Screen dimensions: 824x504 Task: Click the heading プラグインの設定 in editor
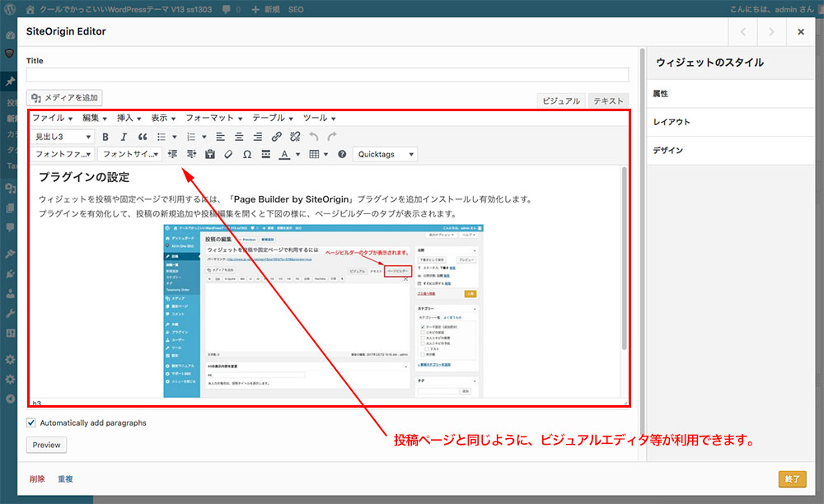(84, 177)
